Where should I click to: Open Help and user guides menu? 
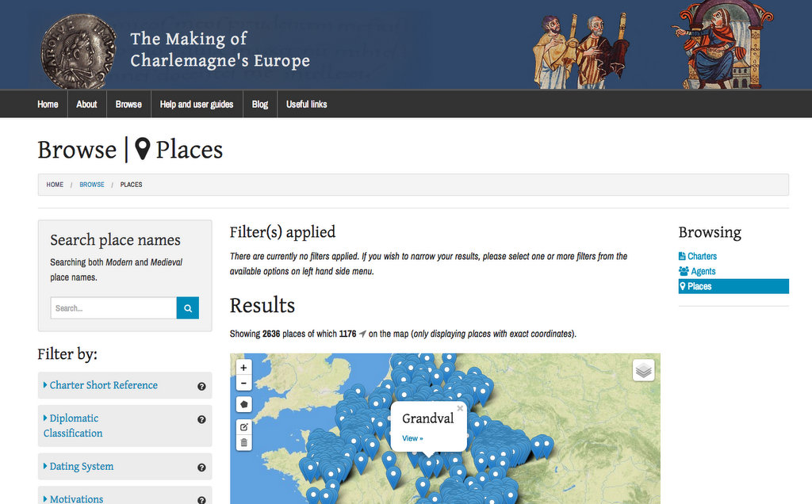point(197,104)
